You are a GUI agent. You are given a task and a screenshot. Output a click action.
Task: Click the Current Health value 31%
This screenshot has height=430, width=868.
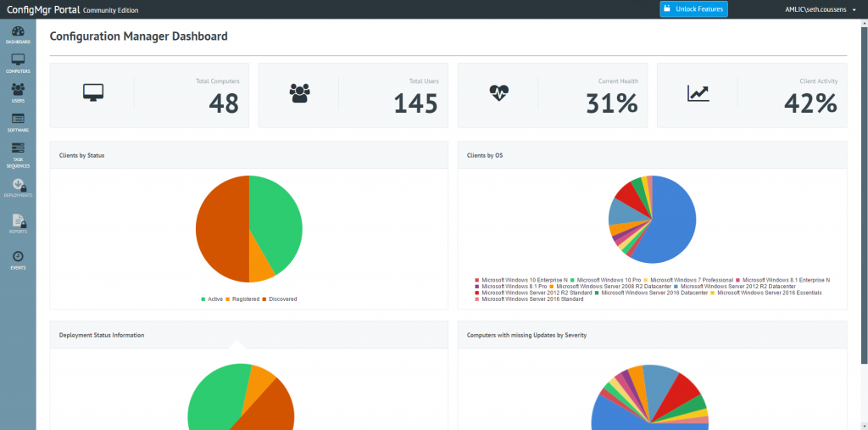[612, 103]
